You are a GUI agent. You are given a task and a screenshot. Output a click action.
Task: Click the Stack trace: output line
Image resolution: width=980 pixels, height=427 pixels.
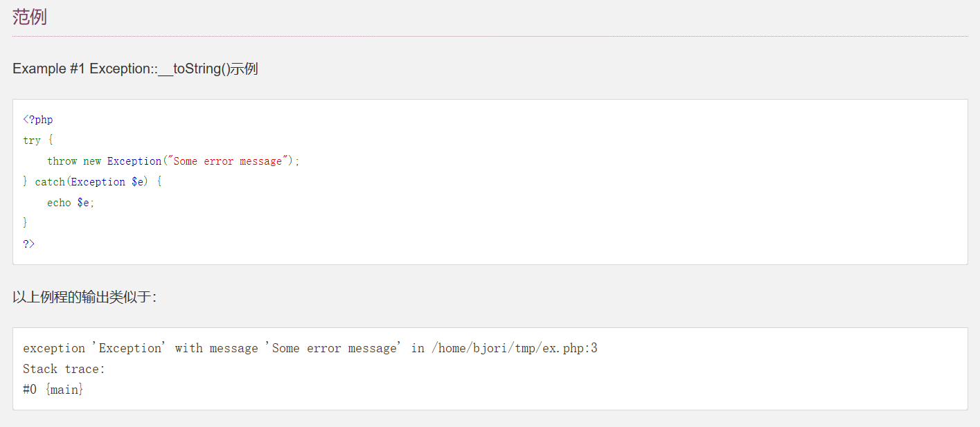[64, 369]
